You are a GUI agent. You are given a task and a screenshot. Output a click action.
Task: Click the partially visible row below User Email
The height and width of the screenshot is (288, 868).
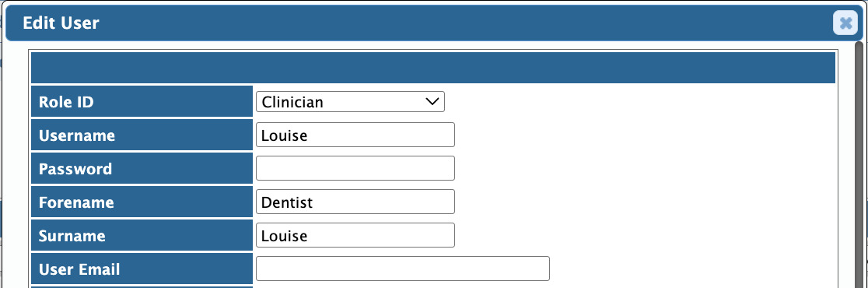pyautogui.click(x=142, y=287)
